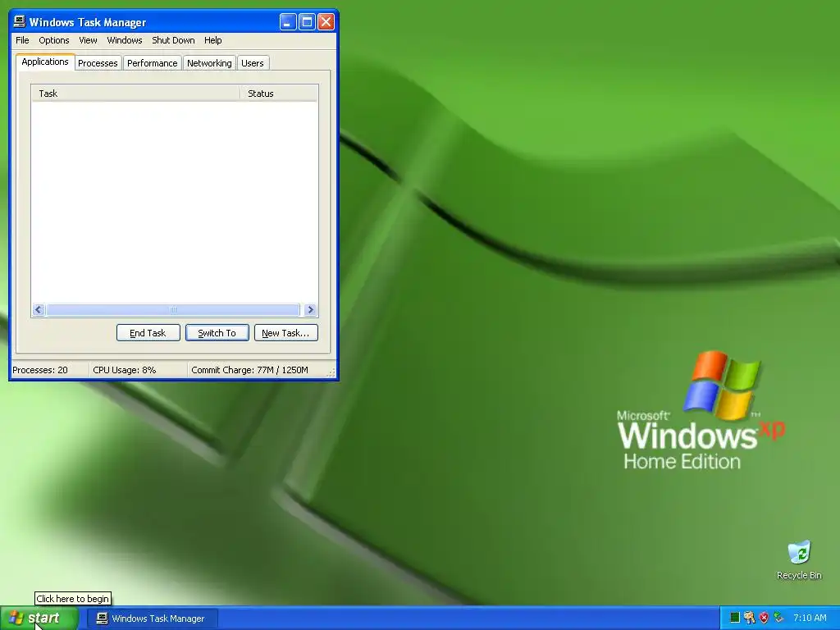This screenshot has width=840, height=630.
Task: Open the File menu in Task Manager
Action: [x=22, y=40]
